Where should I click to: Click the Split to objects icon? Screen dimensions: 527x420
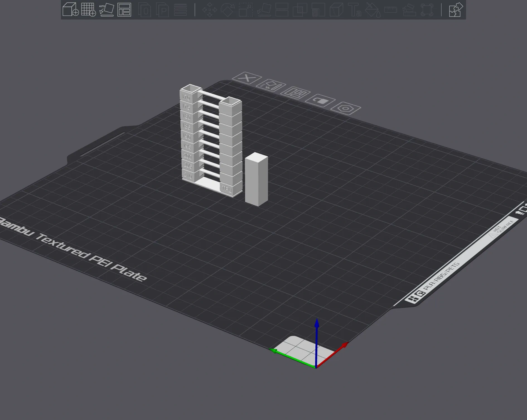pos(145,9)
